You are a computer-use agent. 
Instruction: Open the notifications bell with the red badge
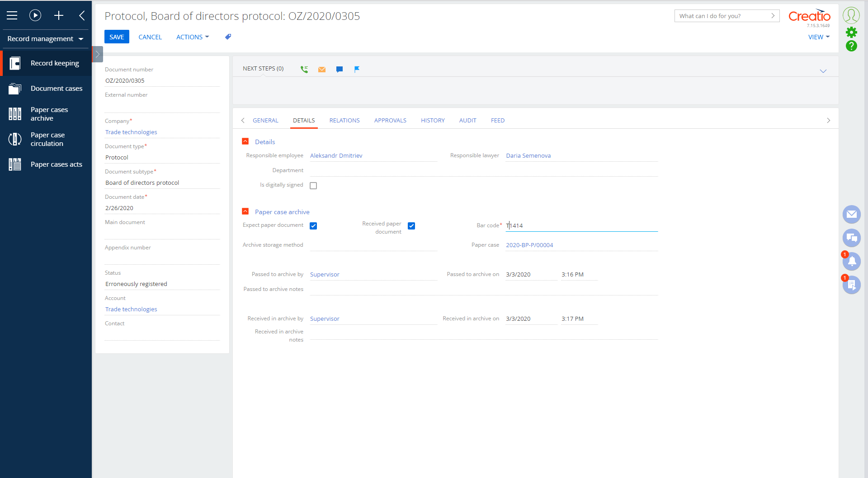tap(852, 261)
